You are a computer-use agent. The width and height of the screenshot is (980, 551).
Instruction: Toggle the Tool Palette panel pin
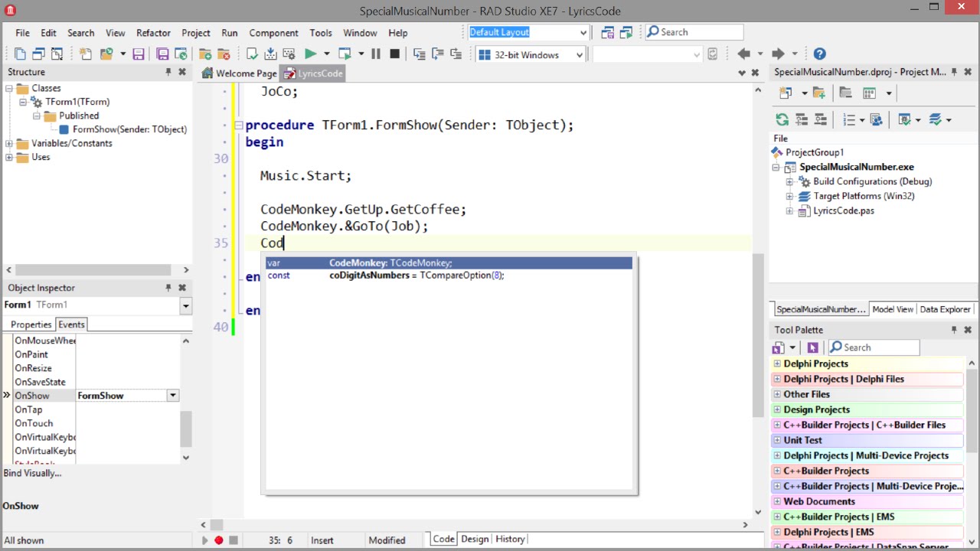coord(954,330)
